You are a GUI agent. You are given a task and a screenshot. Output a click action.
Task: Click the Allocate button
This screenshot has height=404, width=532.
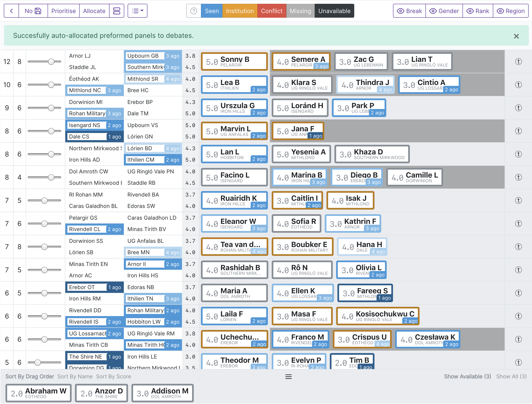94,11
